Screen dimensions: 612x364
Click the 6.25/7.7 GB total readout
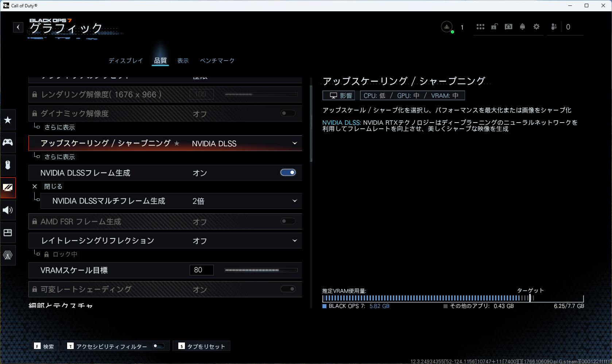pos(569,306)
